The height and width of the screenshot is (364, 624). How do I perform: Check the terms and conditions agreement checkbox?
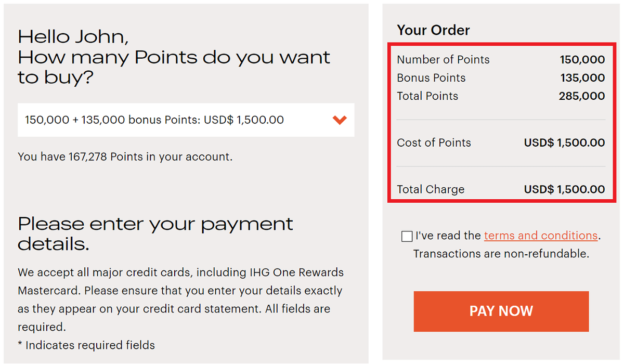(407, 236)
